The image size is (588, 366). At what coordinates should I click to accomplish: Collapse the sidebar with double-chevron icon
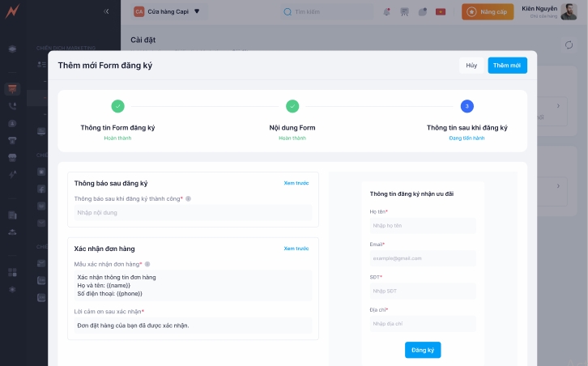(106, 11)
